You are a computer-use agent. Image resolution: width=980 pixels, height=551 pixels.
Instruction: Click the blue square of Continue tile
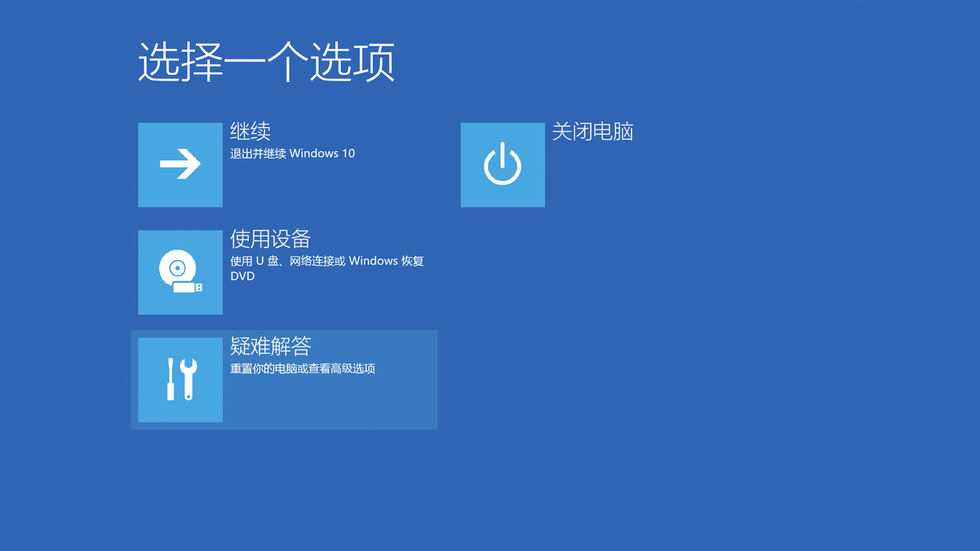[180, 164]
